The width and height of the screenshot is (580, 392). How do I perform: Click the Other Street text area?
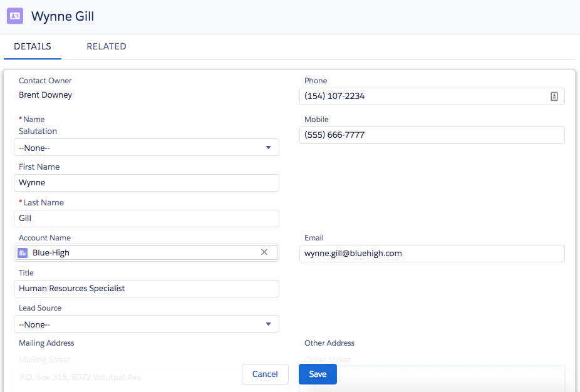[x=451, y=379]
